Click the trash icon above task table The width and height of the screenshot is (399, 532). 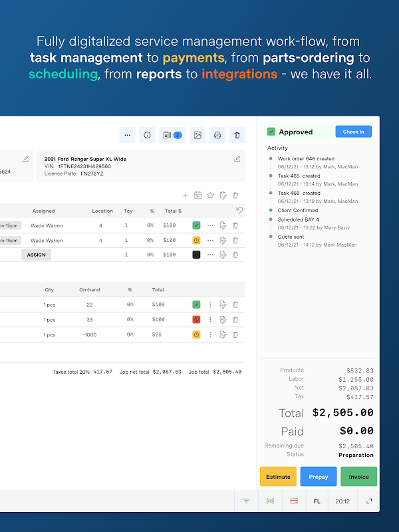(235, 195)
